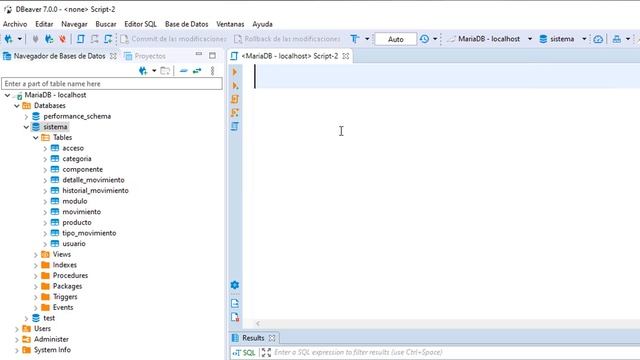Toggle link with editor arrows icon
640x360 pixels.
point(197,71)
